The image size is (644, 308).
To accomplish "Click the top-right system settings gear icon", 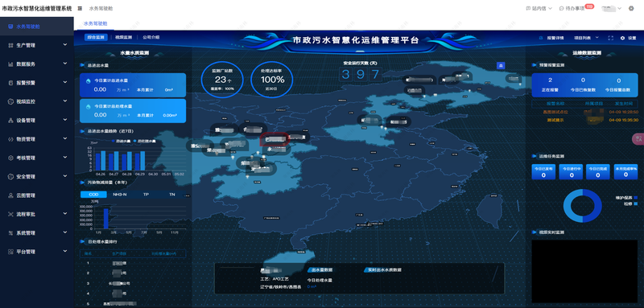I will click(631, 8).
